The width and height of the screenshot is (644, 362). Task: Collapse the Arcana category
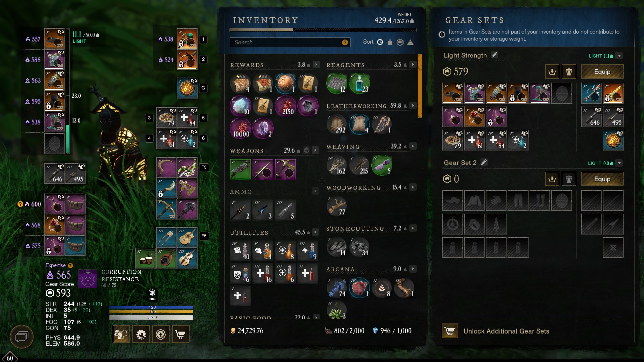pyautogui.click(x=413, y=269)
